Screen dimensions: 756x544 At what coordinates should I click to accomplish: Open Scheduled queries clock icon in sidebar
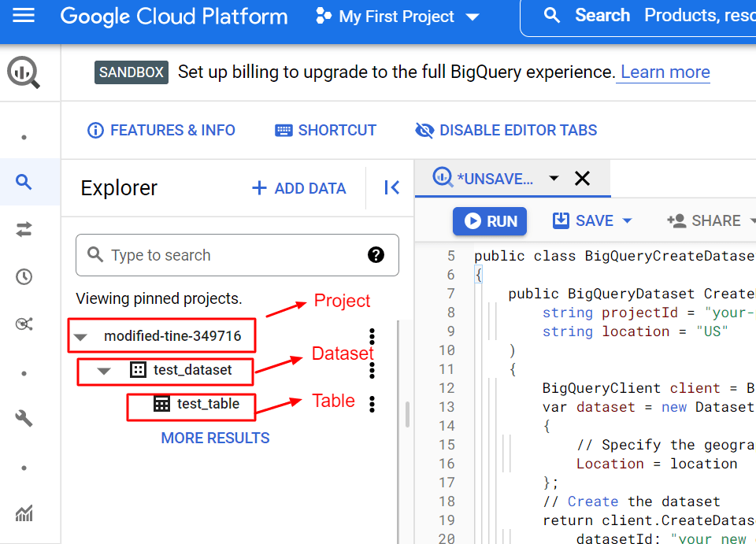coord(24,276)
